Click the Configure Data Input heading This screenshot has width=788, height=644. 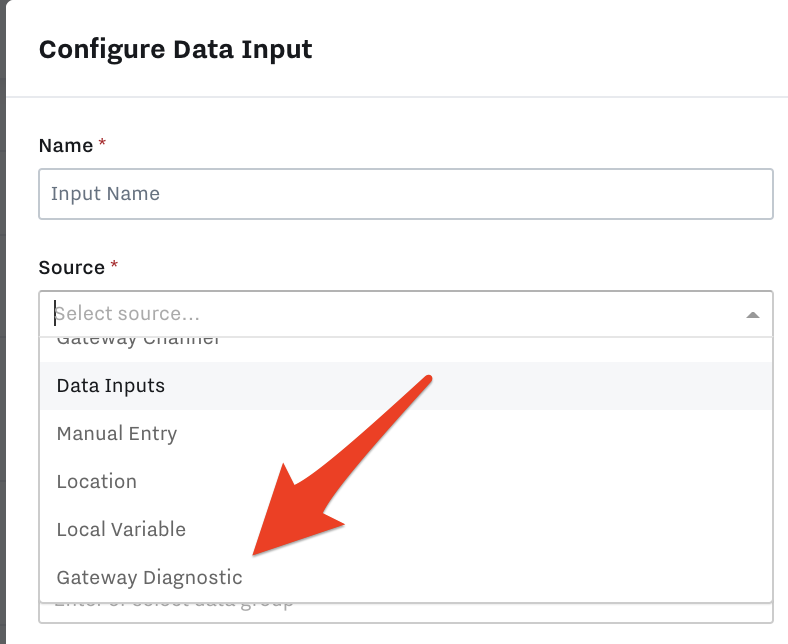(x=175, y=50)
